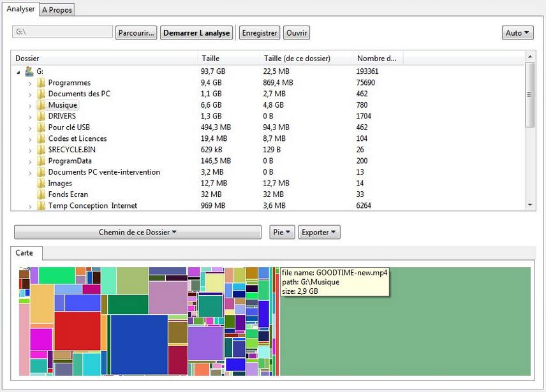
Task: Click the Documents PC vente-intervention folder icon
Action: pos(41,172)
